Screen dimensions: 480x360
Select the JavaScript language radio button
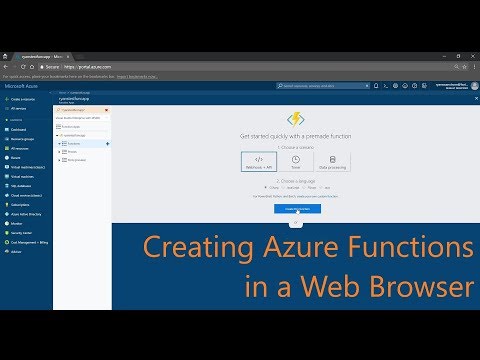coord(283,188)
